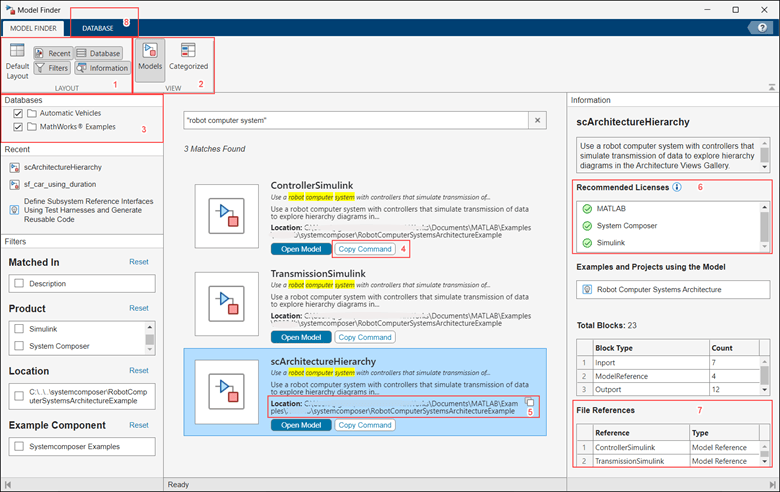Copy Command for scArchitectureHierarchy
The image size is (780, 492).
365,425
